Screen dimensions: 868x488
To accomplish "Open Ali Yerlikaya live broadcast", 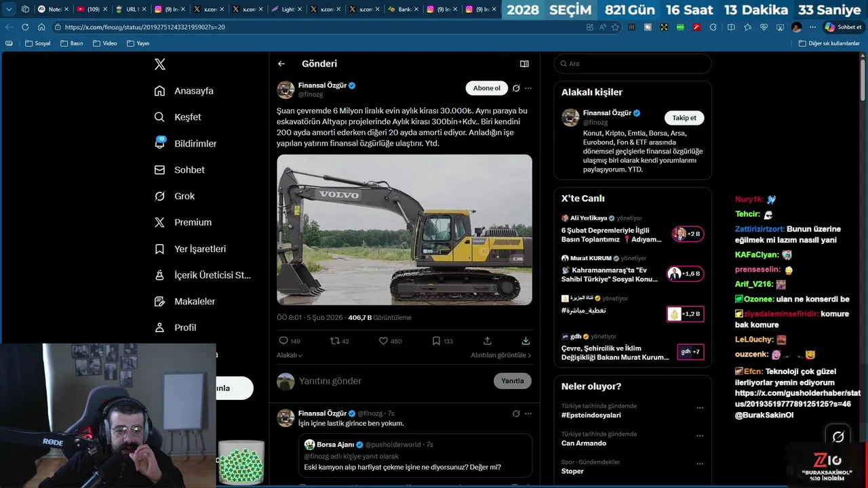I will (633, 229).
